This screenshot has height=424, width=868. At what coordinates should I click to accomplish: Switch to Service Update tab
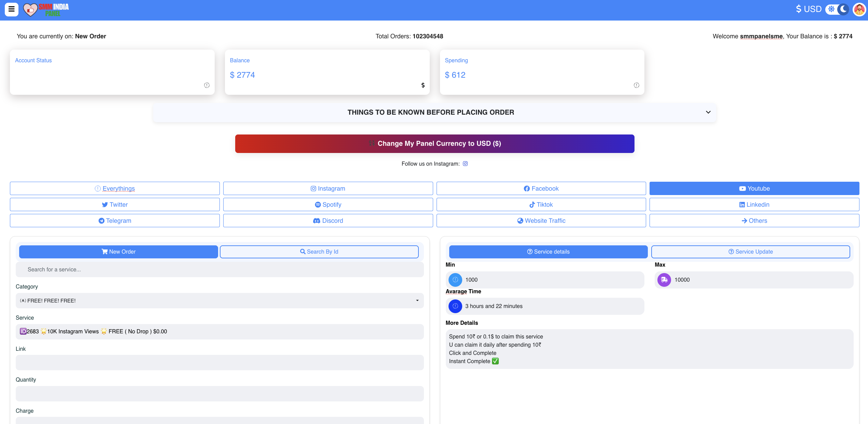click(x=750, y=252)
